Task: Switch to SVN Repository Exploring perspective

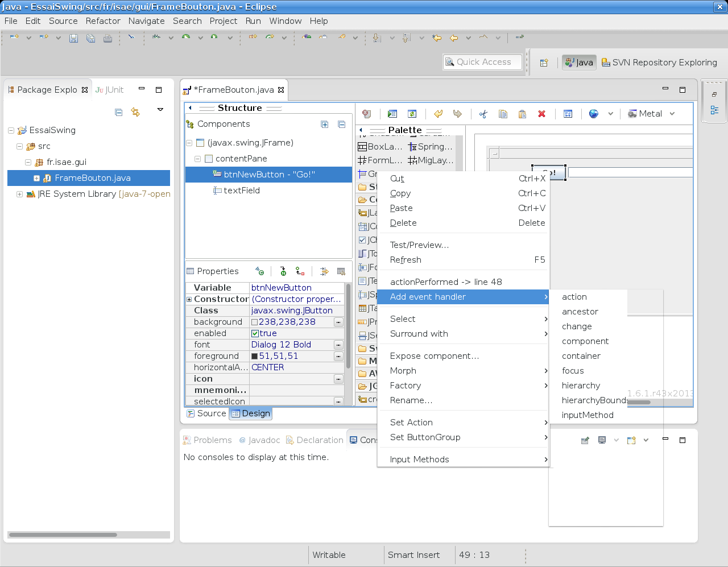Action: [659, 63]
